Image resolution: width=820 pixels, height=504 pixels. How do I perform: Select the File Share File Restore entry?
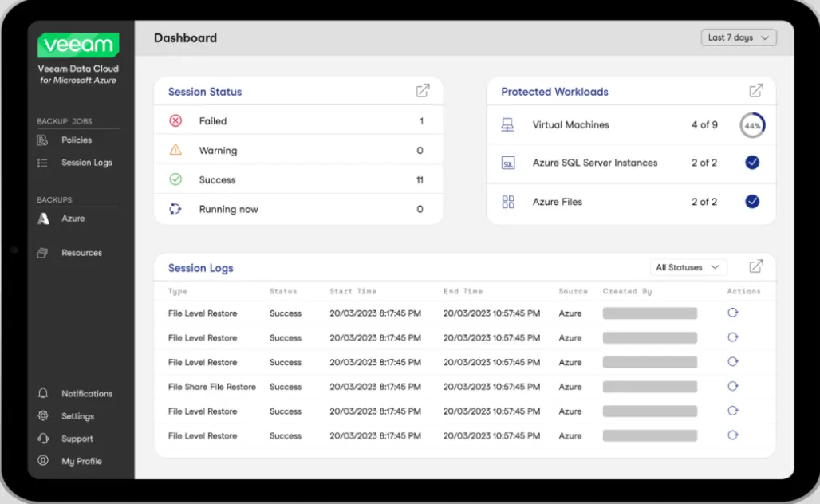click(x=464, y=387)
